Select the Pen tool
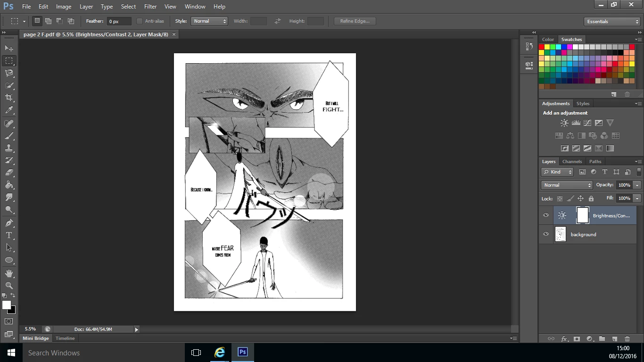The width and height of the screenshot is (644, 362). [9, 223]
